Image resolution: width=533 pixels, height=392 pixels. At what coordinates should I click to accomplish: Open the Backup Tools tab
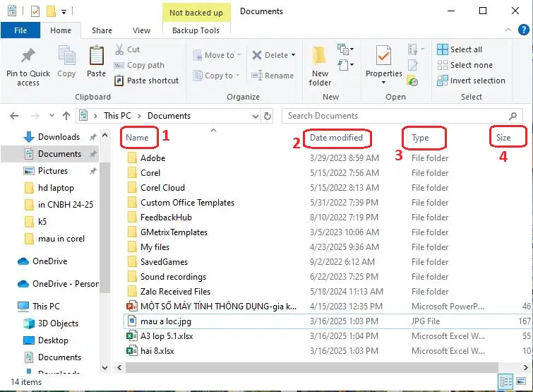click(x=196, y=30)
